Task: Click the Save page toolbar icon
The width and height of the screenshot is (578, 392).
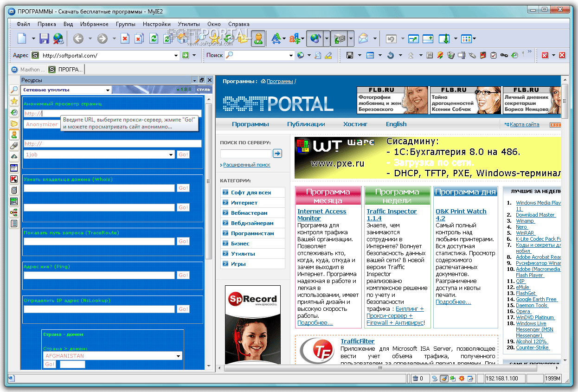Action: pyautogui.click(x=44, y=39)
